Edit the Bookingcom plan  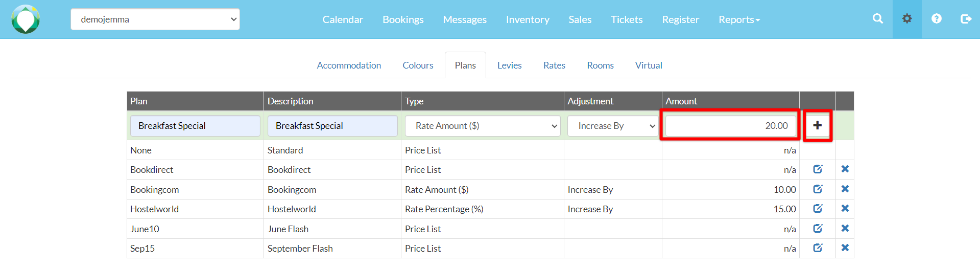(818, 189)
